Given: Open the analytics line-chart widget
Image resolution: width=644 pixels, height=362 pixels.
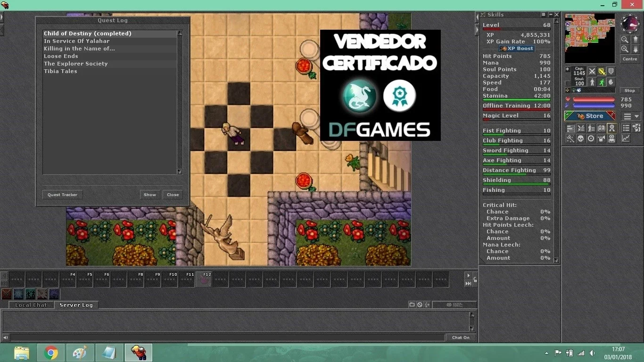Looking at the screenshot, I should coord(626,139).
